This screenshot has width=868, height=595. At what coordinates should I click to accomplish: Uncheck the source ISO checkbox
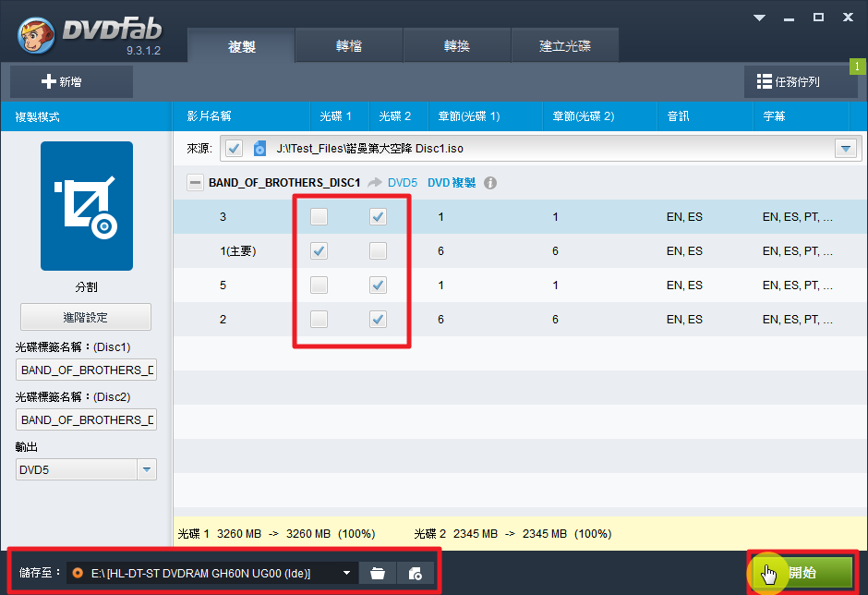coord(234,148)
